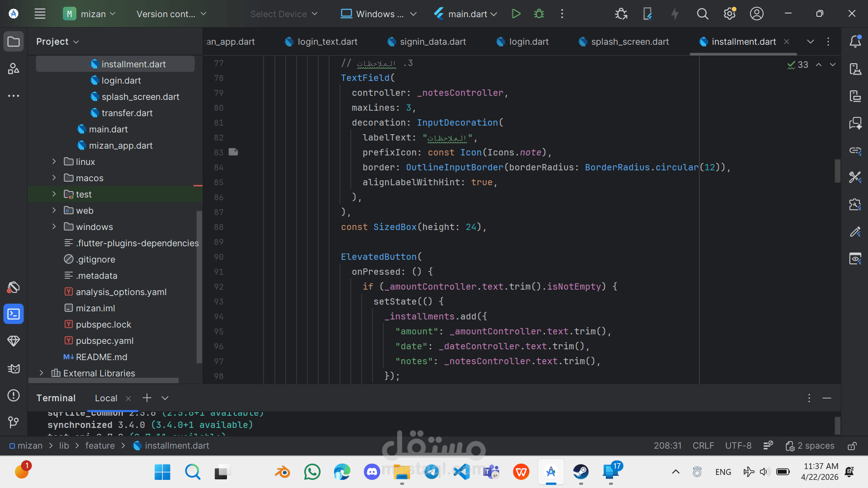The width and height of the screenshot is (868, 488).
Task: Toggle the main menu hamburger button
Action: point(40,14)
